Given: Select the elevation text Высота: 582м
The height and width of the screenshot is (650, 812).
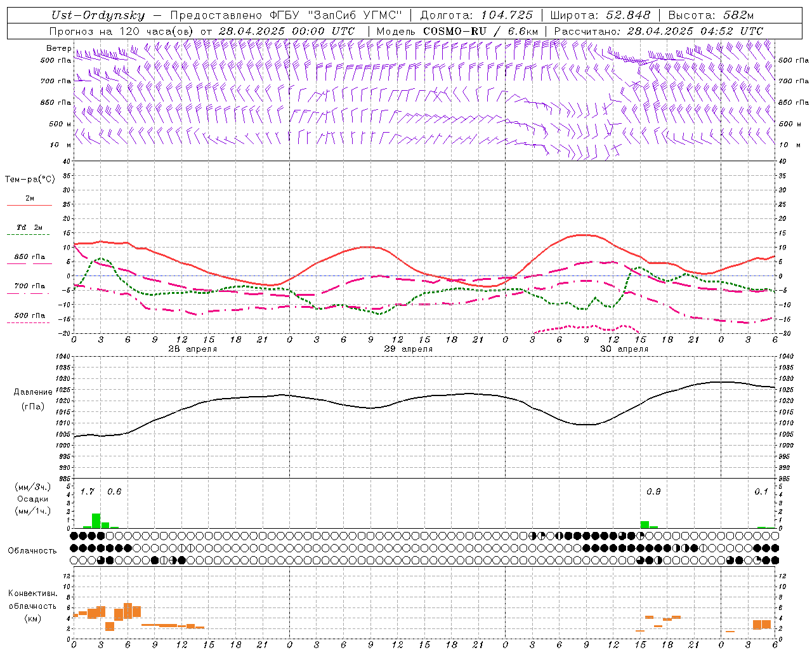Looking at the screenshot, I should click(711, 15).
